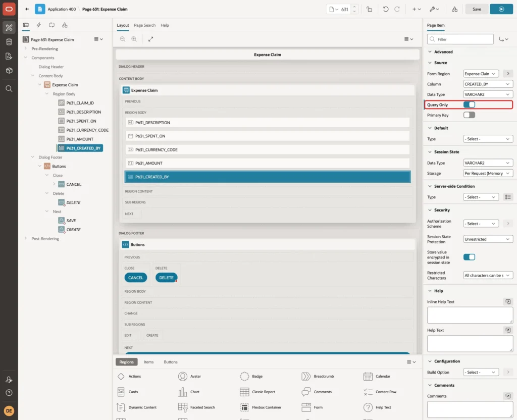Choose the Faceted Search region type
The height and width of the screenshot is (420, 517).
tap(196, 407)
